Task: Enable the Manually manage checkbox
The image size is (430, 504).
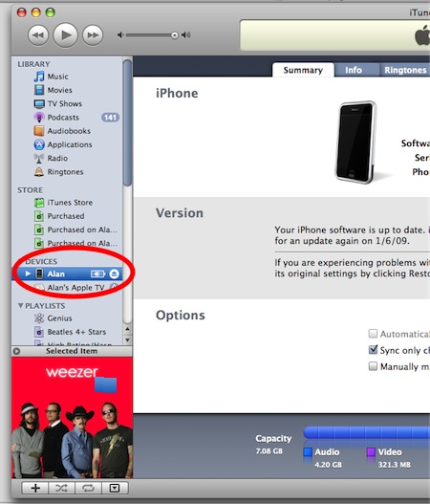Action: point(373,366)
